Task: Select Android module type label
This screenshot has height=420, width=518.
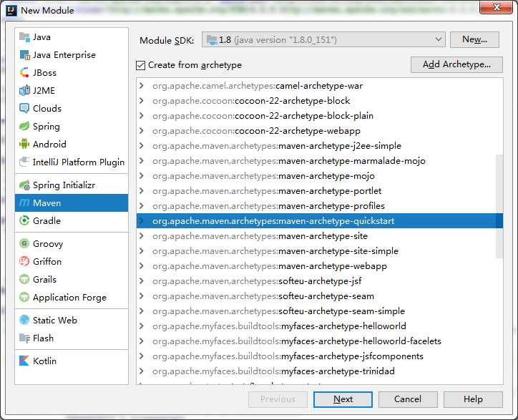Action: [x=49, y=145]
